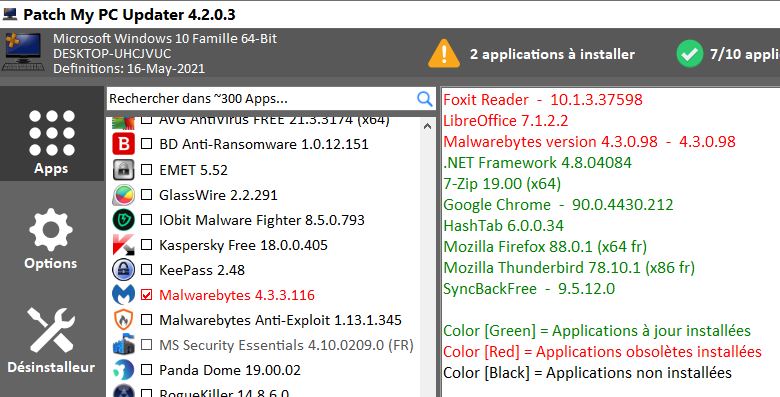Open the Options gear section

(51, 240)
